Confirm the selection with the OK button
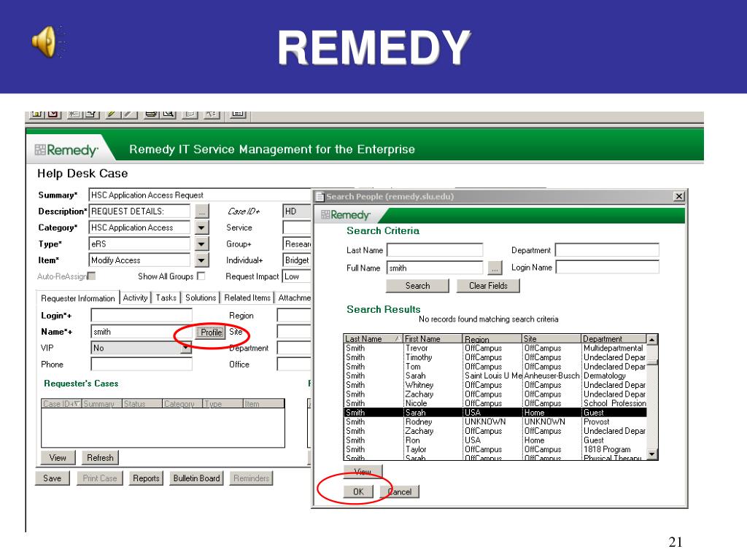The width and height of the screenshot is (747, 560). (x=358, y=491)
